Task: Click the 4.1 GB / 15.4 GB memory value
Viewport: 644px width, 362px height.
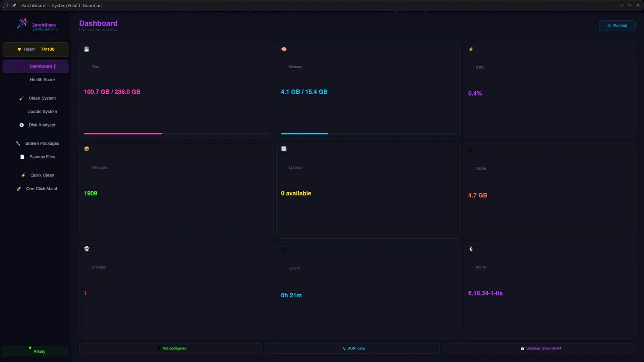Action: pyautogui.click(x=304, y=92)
